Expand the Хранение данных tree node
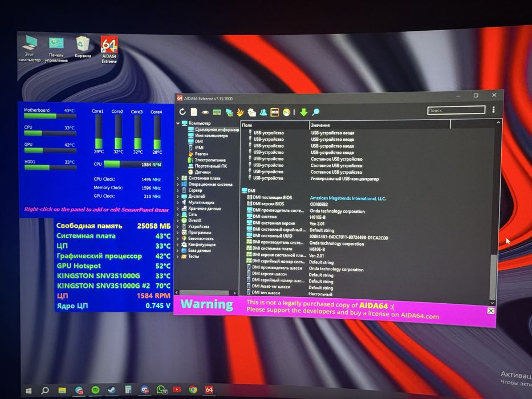 (x=177, y=208)
